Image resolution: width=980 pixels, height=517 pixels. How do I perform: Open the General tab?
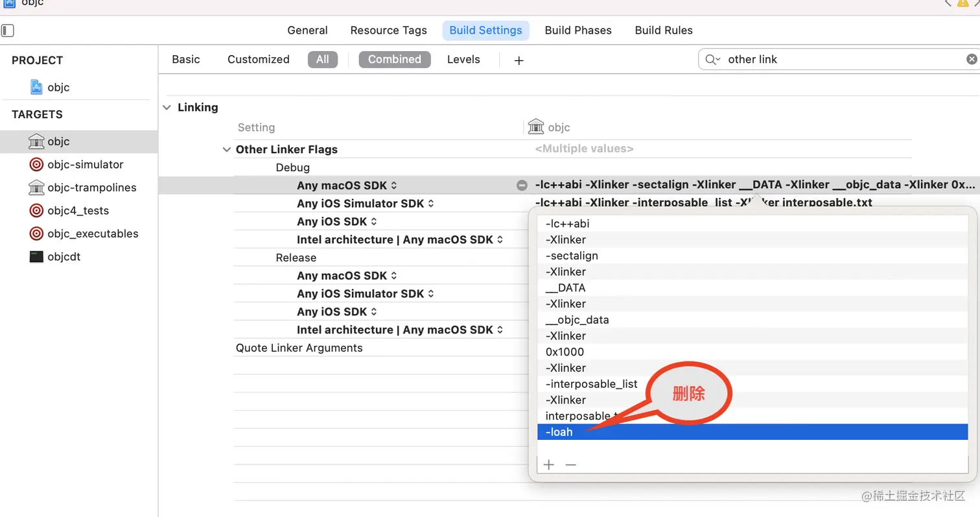click(x=308, y=30)
